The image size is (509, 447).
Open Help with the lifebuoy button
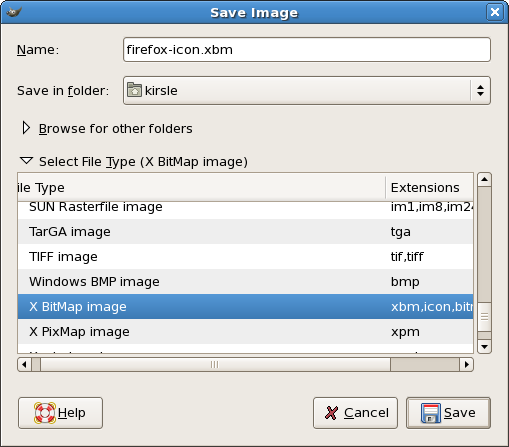[x=60, y=413]
